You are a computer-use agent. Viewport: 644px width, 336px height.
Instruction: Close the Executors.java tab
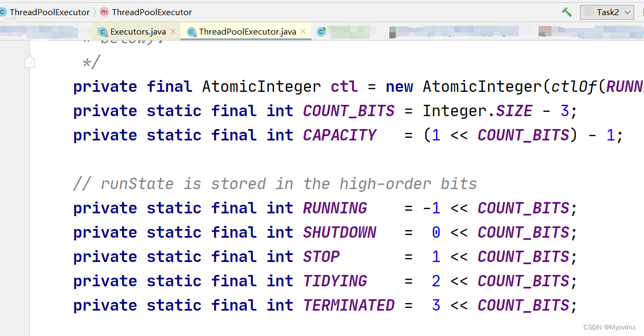coord(173,31)
